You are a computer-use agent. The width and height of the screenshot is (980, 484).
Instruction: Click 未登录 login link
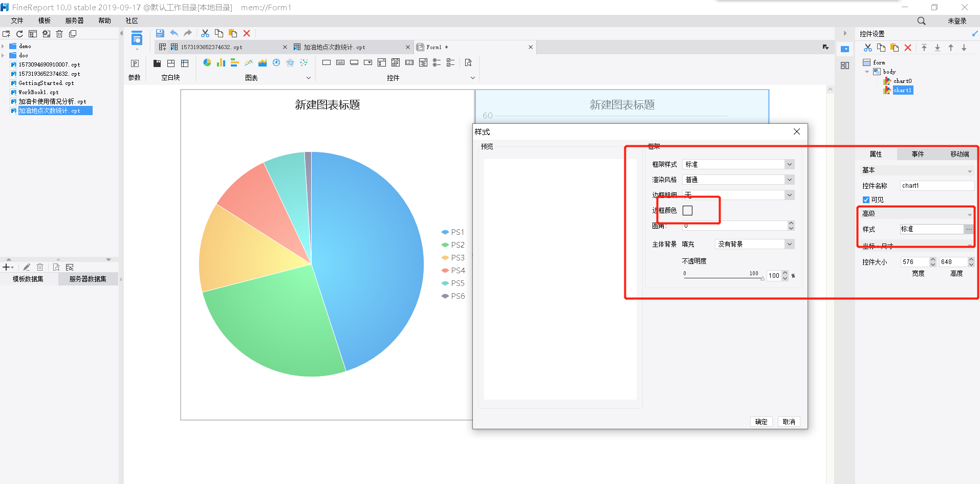click(957, 21)
